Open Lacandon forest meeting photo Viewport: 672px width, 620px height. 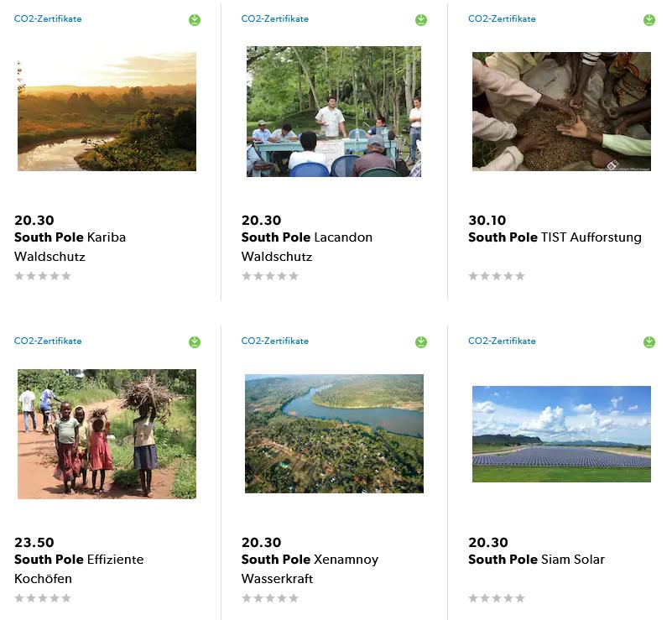[334, 112]
